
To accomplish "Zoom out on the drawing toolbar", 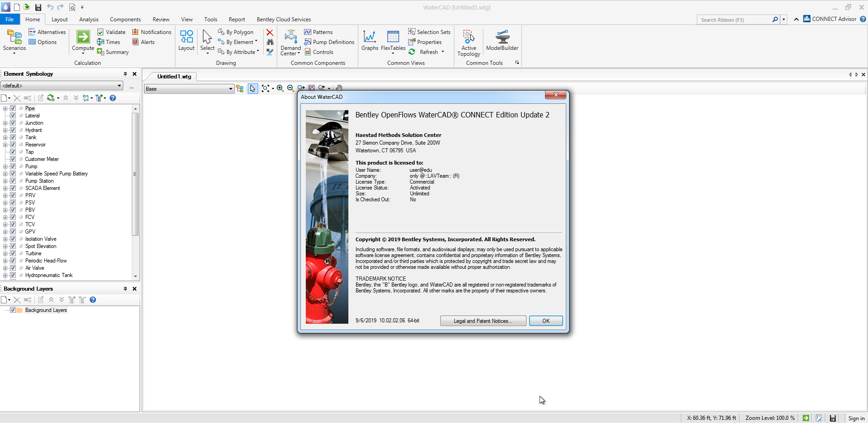I will click(x=290, y=88).
